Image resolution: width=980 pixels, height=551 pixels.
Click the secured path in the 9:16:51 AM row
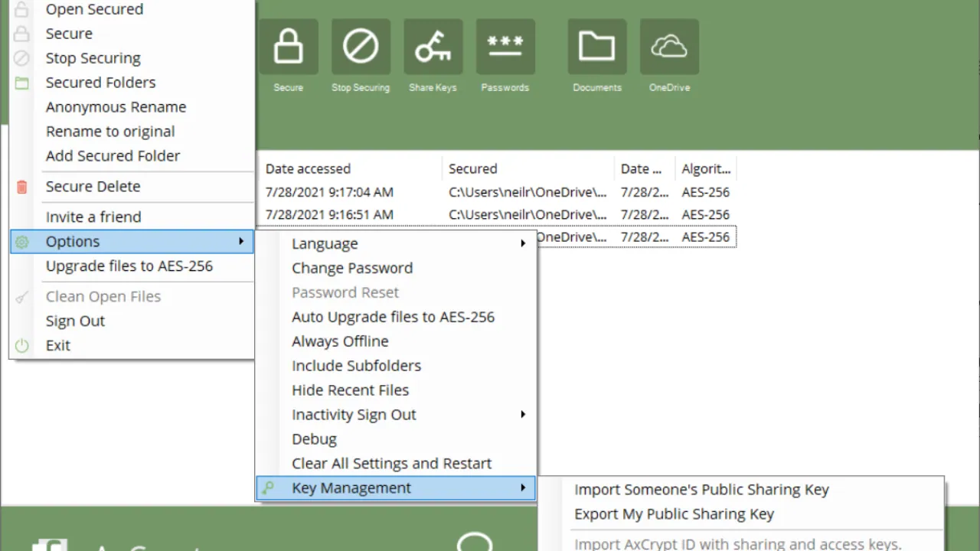click(x=528, y=214)
